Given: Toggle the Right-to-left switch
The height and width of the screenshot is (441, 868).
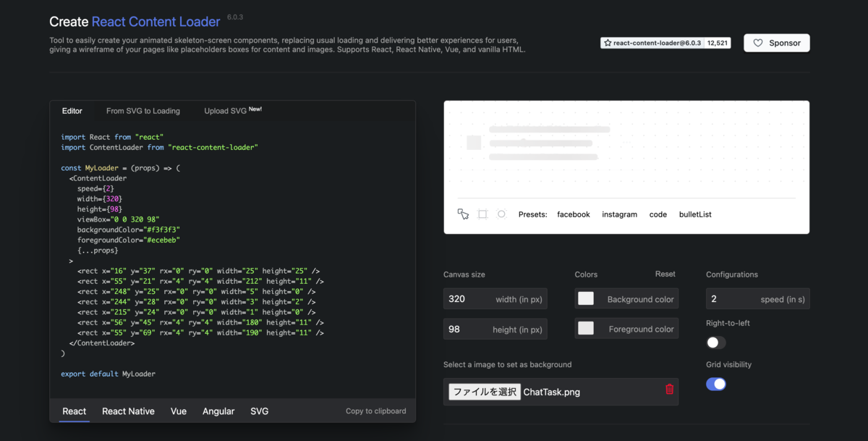Looking at the screenshot, I should [716, 343].
